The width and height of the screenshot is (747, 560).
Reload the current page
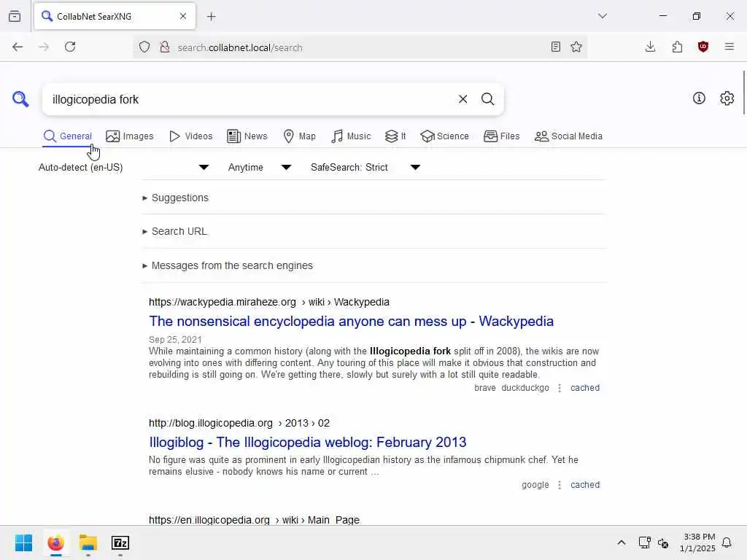pyautogui.click(x=70, y=47)
